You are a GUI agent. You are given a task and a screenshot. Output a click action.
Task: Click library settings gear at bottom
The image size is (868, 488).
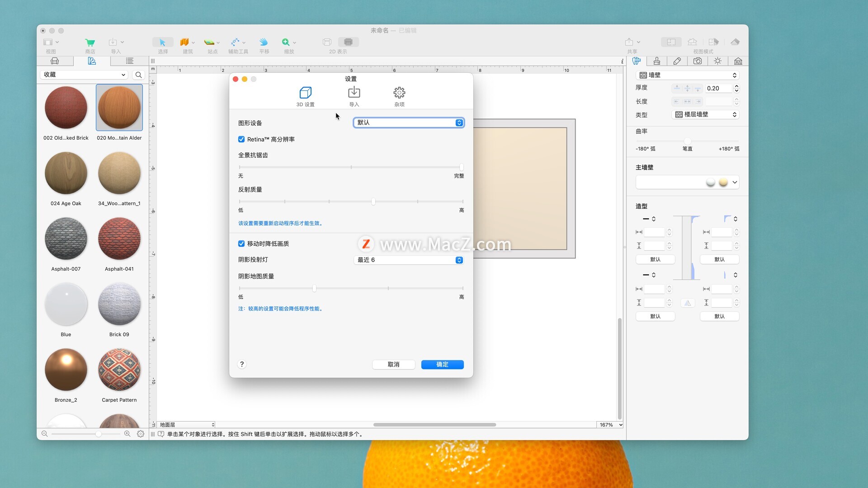[141, 434]
